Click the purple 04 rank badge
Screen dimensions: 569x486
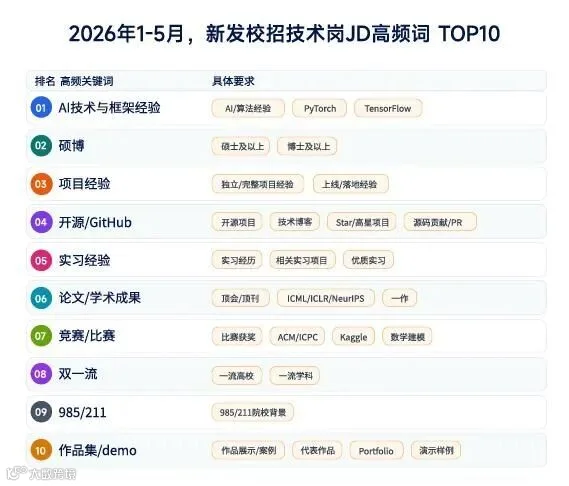[x=41, y=222]
